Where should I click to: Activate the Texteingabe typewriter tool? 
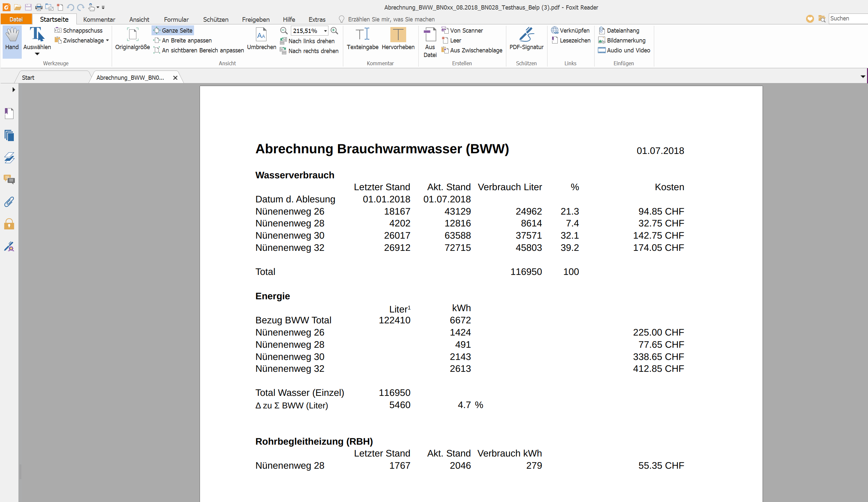tap(362, 39)
